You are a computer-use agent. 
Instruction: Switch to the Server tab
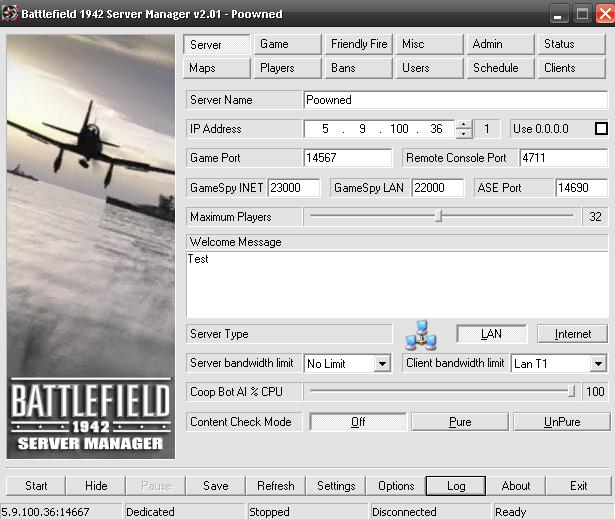[x=217, y=44]
